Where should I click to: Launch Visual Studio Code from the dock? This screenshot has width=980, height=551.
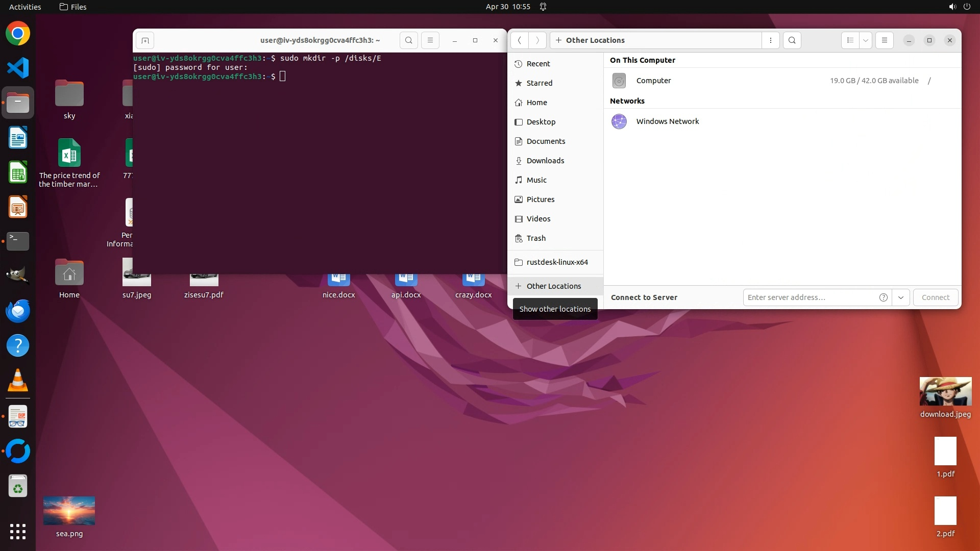pos(18,68)
